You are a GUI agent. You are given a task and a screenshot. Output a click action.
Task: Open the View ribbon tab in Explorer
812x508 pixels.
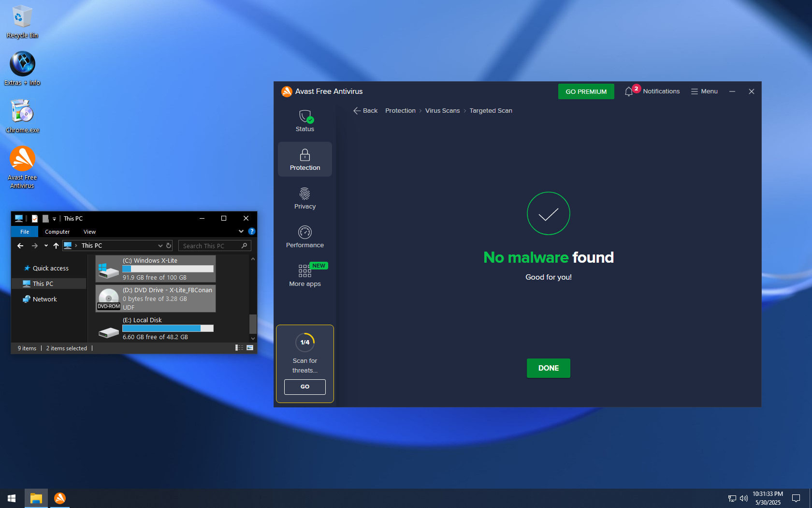pyautogui.click(x=90, y=232)
